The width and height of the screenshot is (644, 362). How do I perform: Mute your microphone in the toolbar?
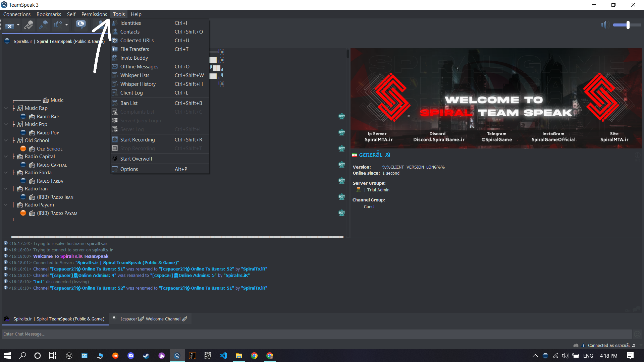[x=43, y=25]
